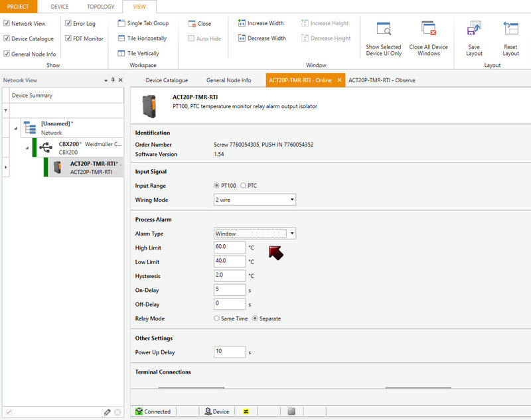Switch to the TOPOLOGY ribbon tab

point(101,7)
